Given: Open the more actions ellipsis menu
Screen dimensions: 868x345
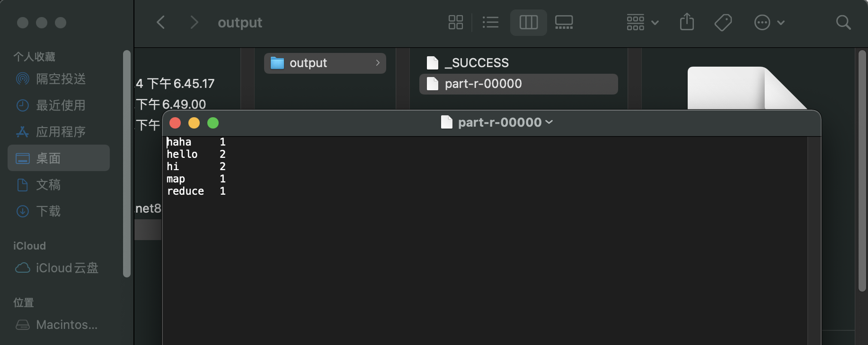Looking at the screenshot, I should pyautogui.click(x=769, y=22).
